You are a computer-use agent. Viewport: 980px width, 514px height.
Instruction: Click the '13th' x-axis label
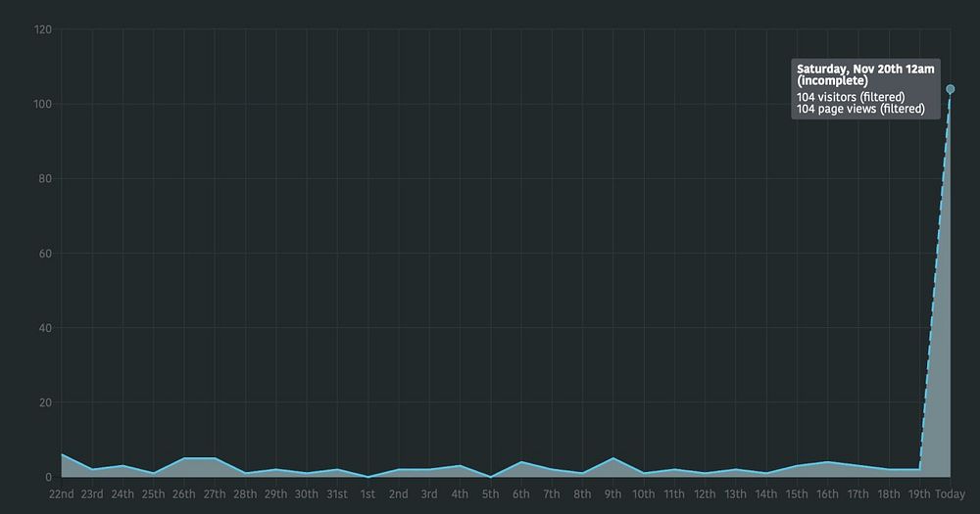point(735,494)
